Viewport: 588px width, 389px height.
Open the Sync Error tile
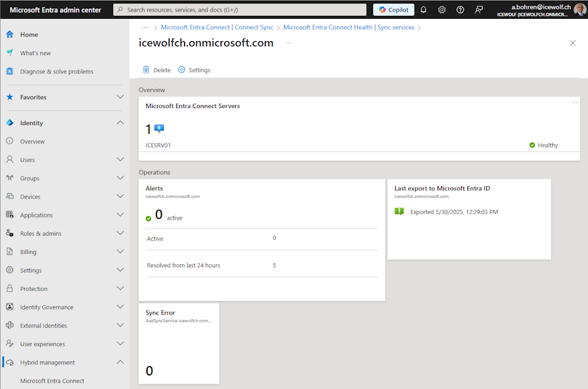tap(179, 344)
